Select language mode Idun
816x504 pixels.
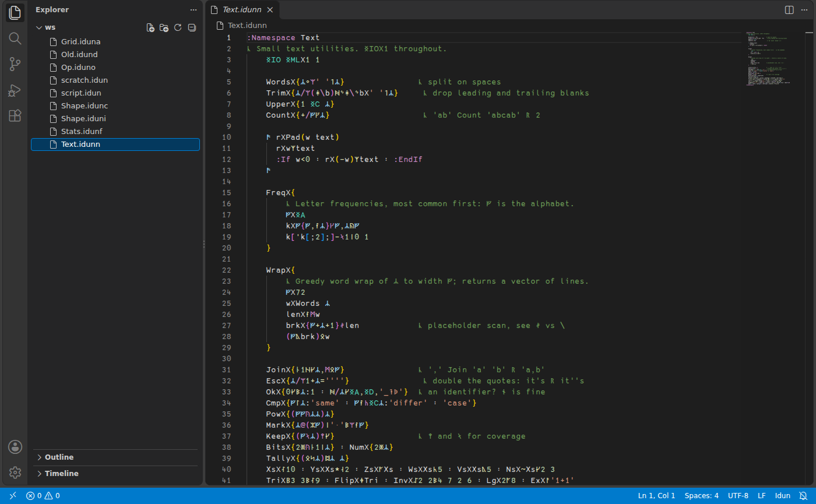(783, 496)
